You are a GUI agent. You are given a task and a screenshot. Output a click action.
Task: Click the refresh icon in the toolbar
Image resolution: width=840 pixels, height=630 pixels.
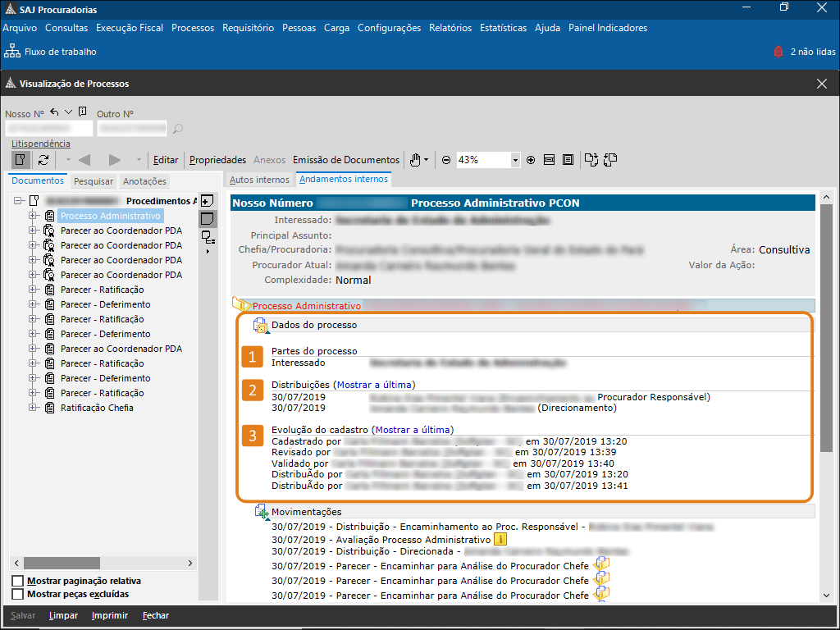click(x=43, y=160)
